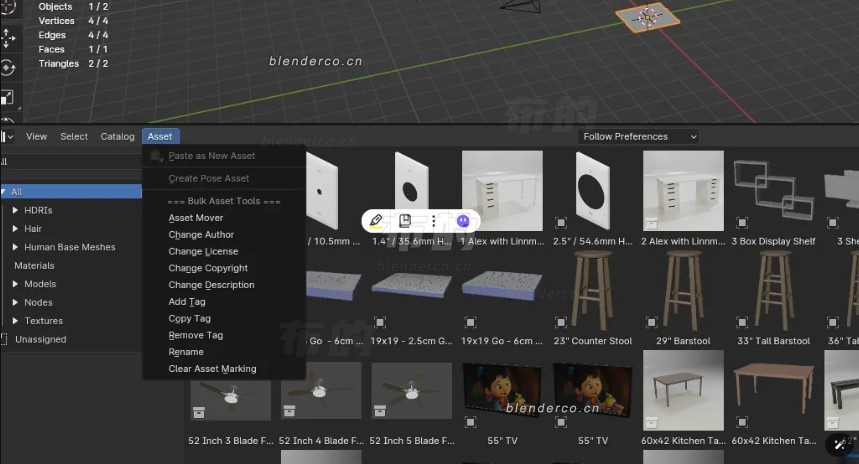Open the Catalog menu
The image size is (859, 464).
point(117,136)
